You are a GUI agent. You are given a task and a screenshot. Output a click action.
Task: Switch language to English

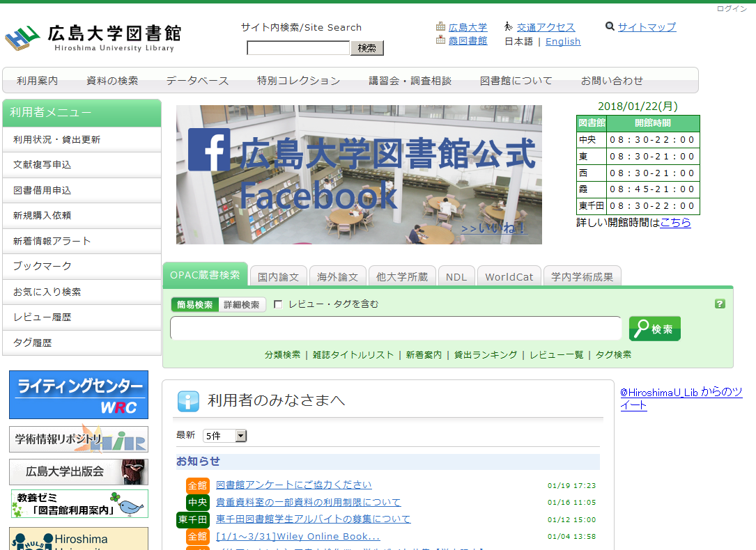click(563, 41)
